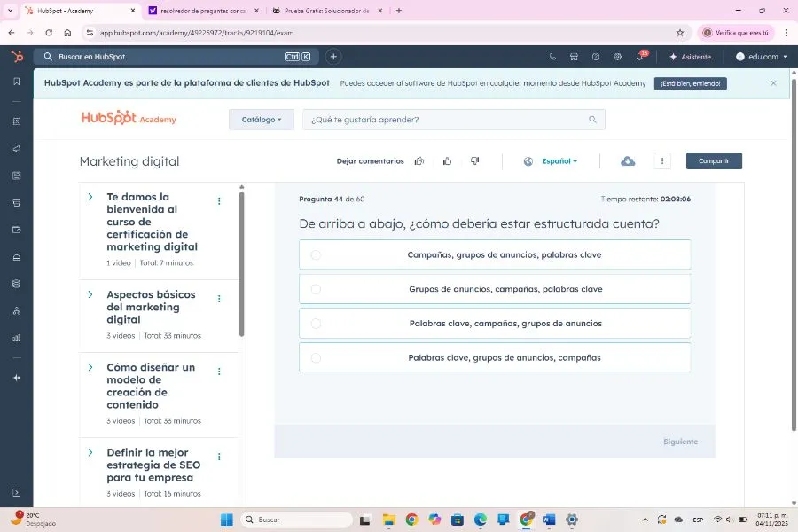Open a new browser tab

coord(399,10)
